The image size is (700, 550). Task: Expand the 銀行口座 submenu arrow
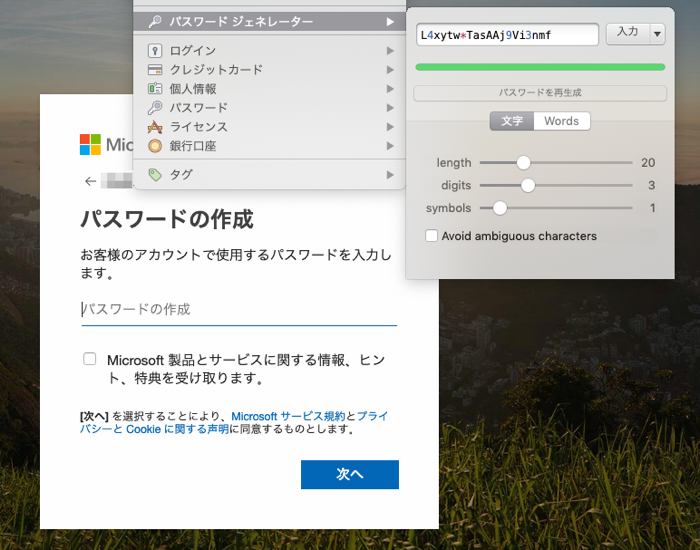point(390,146)
